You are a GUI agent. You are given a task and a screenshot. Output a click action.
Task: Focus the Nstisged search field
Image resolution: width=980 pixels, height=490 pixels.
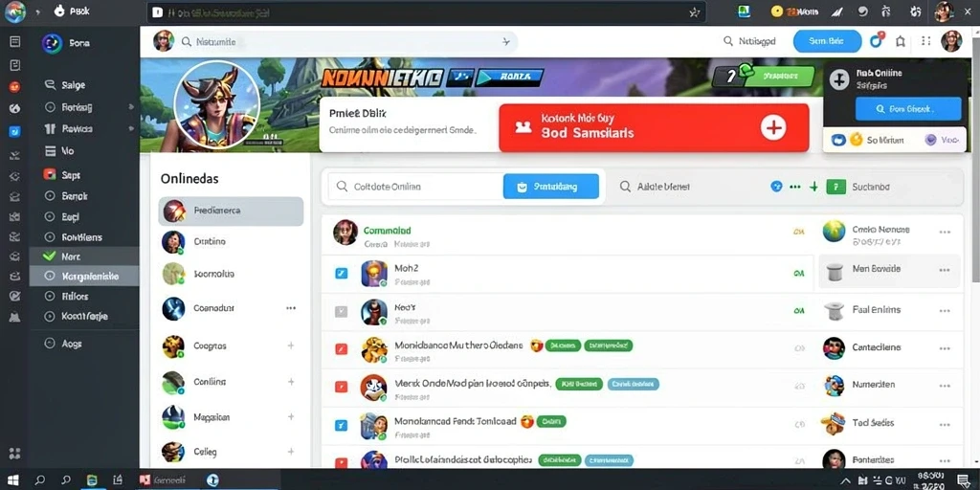(748, 41)
